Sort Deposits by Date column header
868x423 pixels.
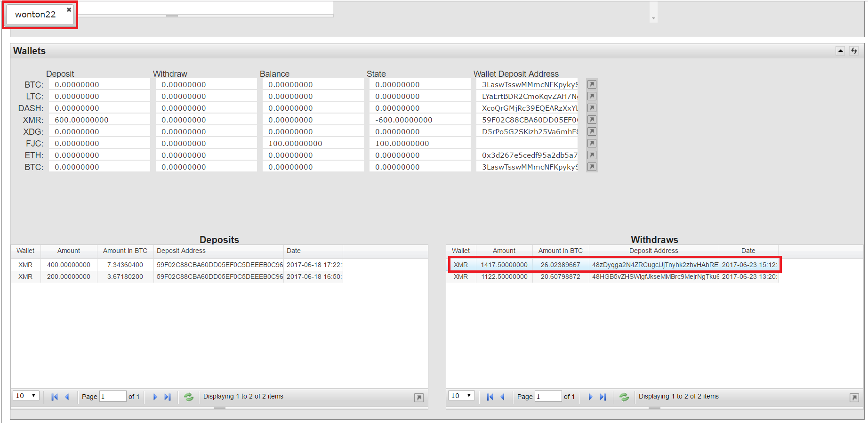tap(313, 251)
